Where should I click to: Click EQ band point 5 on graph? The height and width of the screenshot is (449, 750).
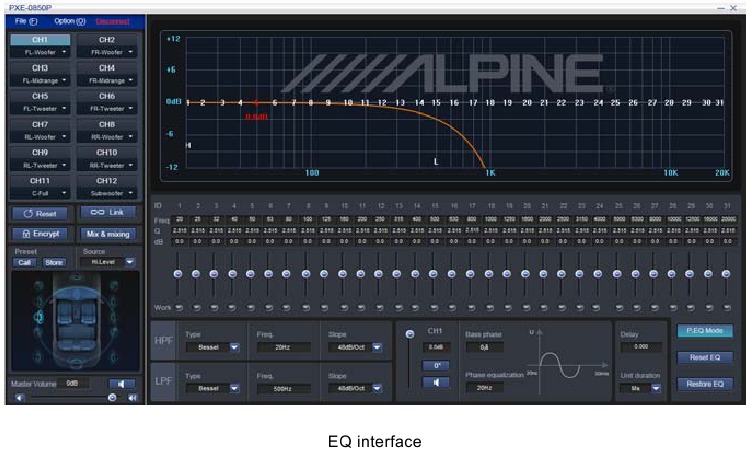tap(257, 102)
